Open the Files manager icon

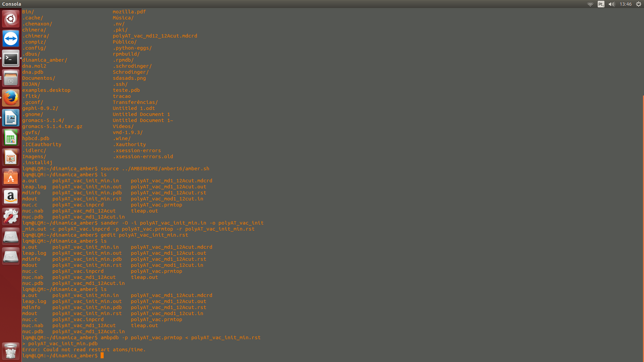pos(11,78)
